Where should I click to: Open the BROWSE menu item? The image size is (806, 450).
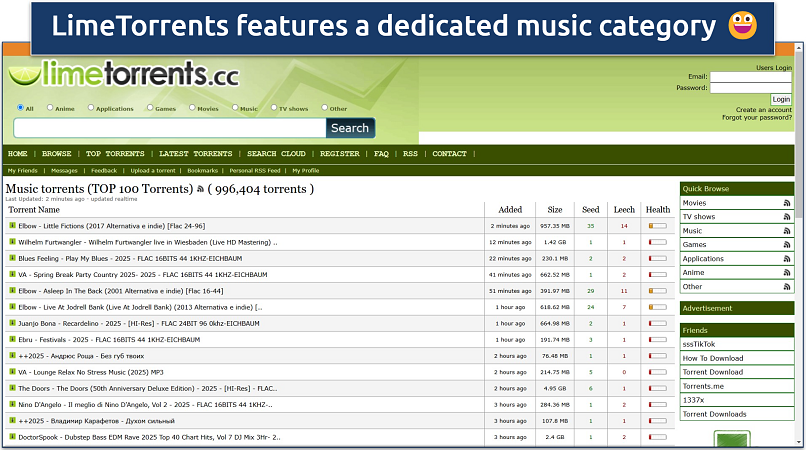[x=57, y=154]
